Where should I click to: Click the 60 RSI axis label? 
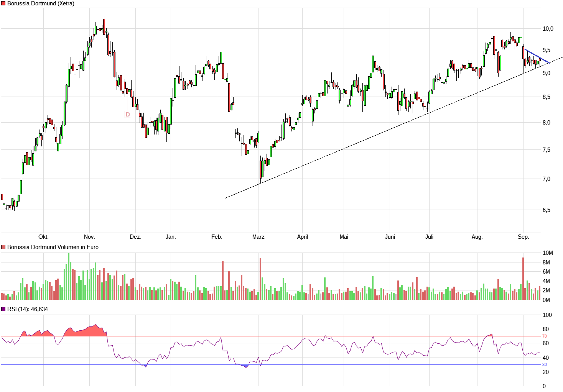point(546,343)
